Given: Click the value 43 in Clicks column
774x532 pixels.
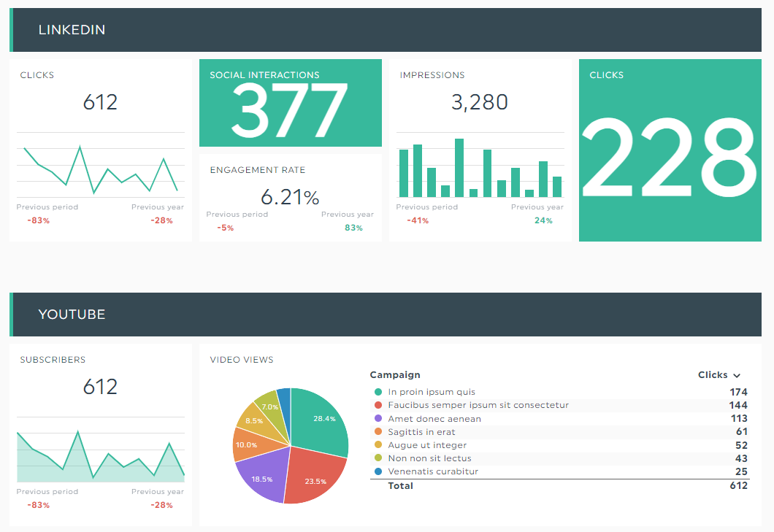Looking at the screenshot, I should point(741,458).
